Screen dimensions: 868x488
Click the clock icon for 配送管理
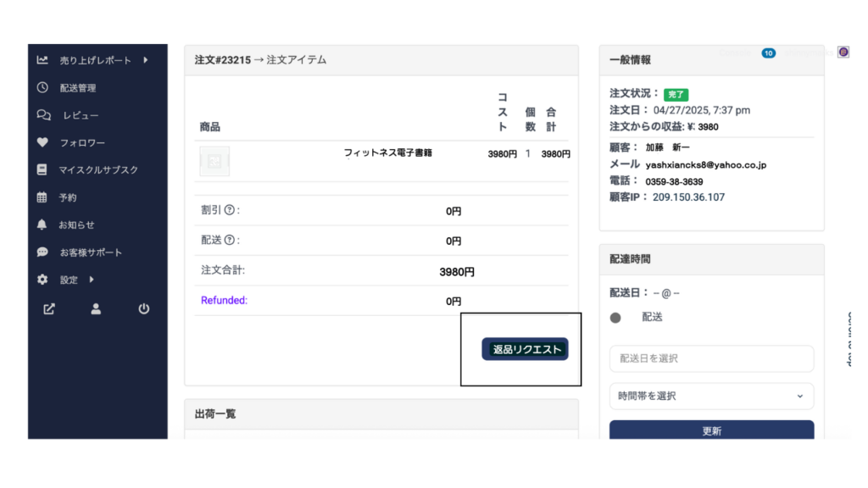pos(42,87)
